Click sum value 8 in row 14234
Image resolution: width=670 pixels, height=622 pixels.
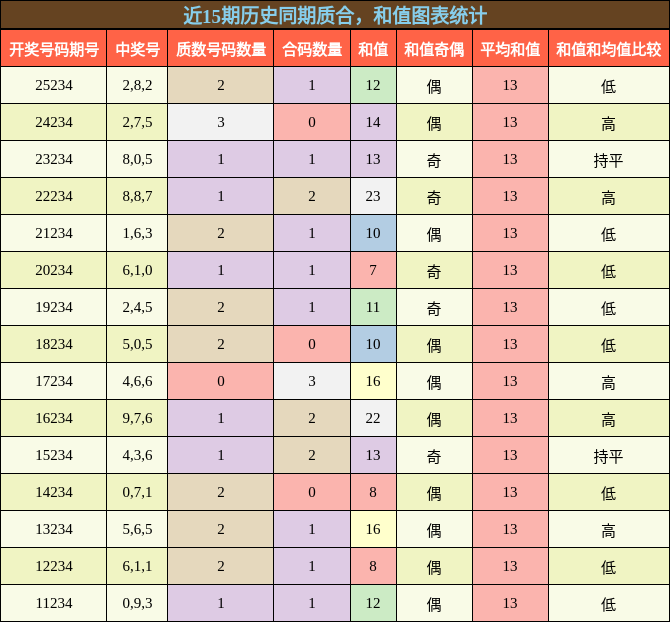point(373,492)
